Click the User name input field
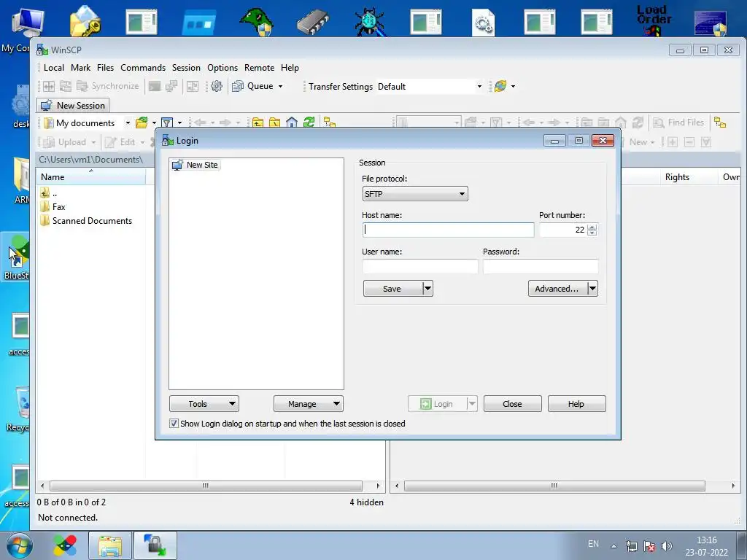Image resolution: width=747 pixels, height=560 pixels. pyautogui.click(x=420, y=266)
